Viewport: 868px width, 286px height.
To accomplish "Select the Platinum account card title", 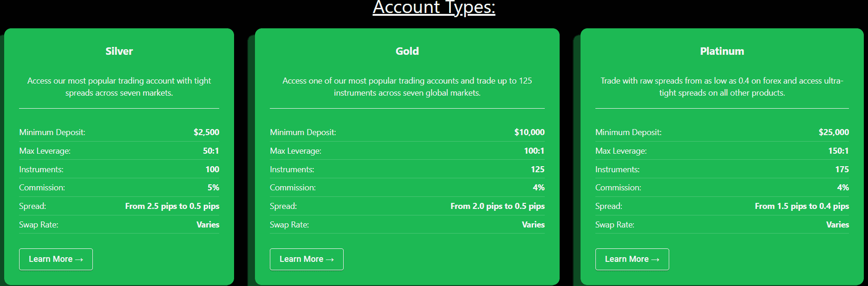I will pyautogui.click(x=722, y=51).
